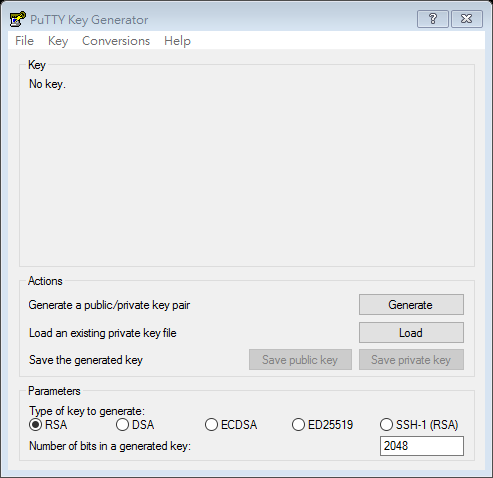Image resolution: width=493 pixels, height=478 pixels.
Task: Select the SSH-1 (RSA) key type
Action: pyautogui.click(x=419, y=425)
